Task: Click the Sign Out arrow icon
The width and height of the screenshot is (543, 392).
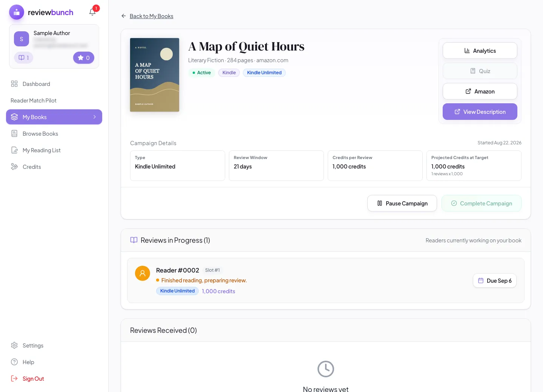Action: click(x=14, y=378)
